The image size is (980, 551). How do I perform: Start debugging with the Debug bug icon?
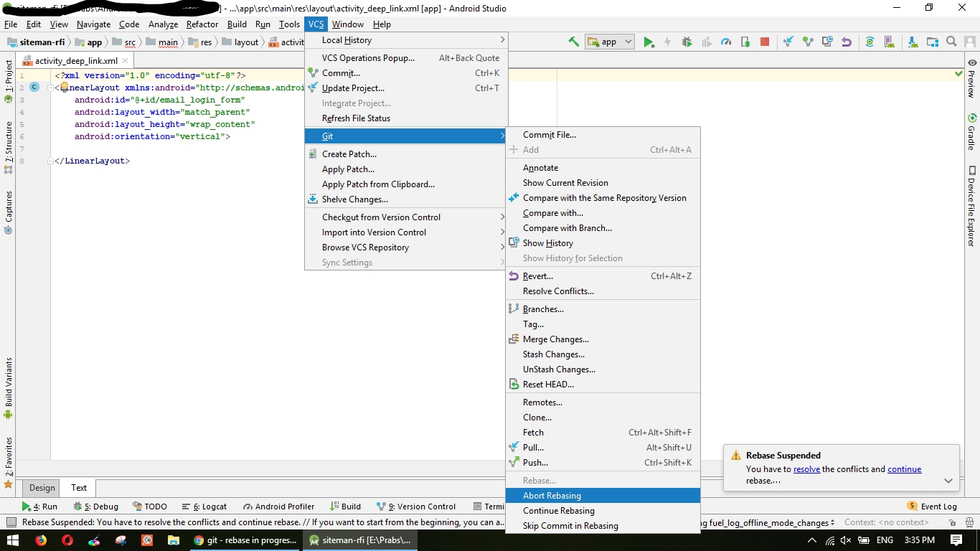(x=687, y=42)
